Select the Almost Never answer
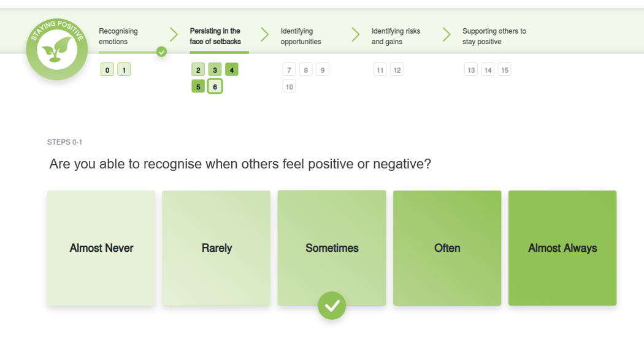The height and width of the screenshot is (351, 644). (x=101, y=248)
